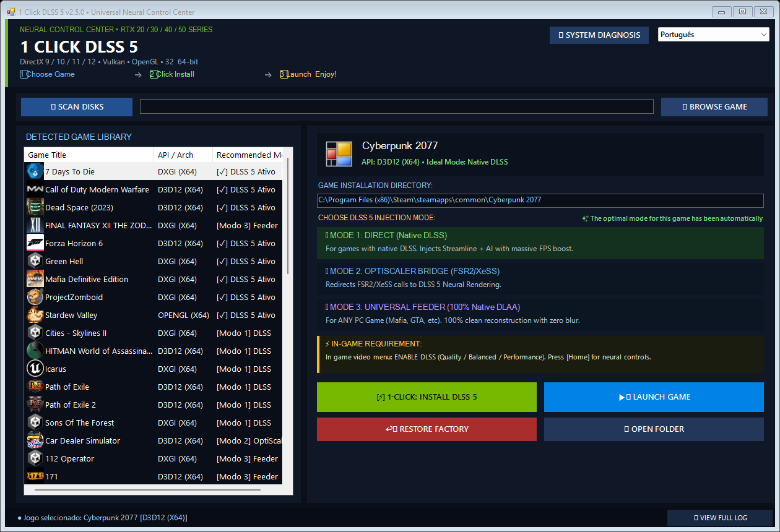Screen dimensions: 780x532
Task: Click OPENGL (X64) in the Stardew Valley row
Action: (x=183, y=315)
